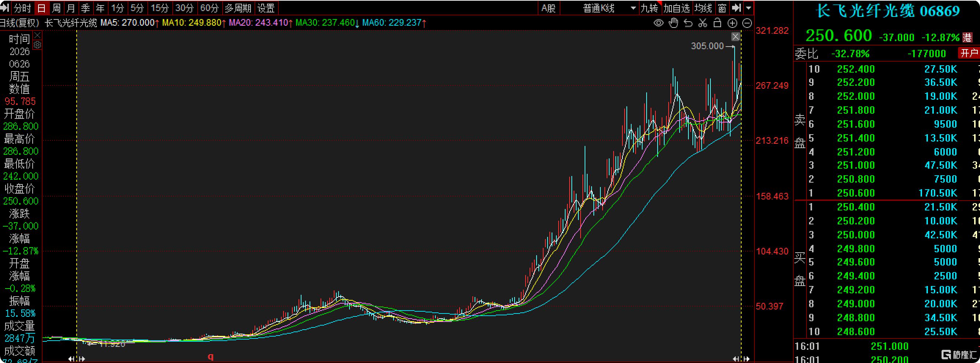Select the 1分 one-minute period
Viewport: 980px width, 363px height.
pyautogui.click(x=118, y=8)
